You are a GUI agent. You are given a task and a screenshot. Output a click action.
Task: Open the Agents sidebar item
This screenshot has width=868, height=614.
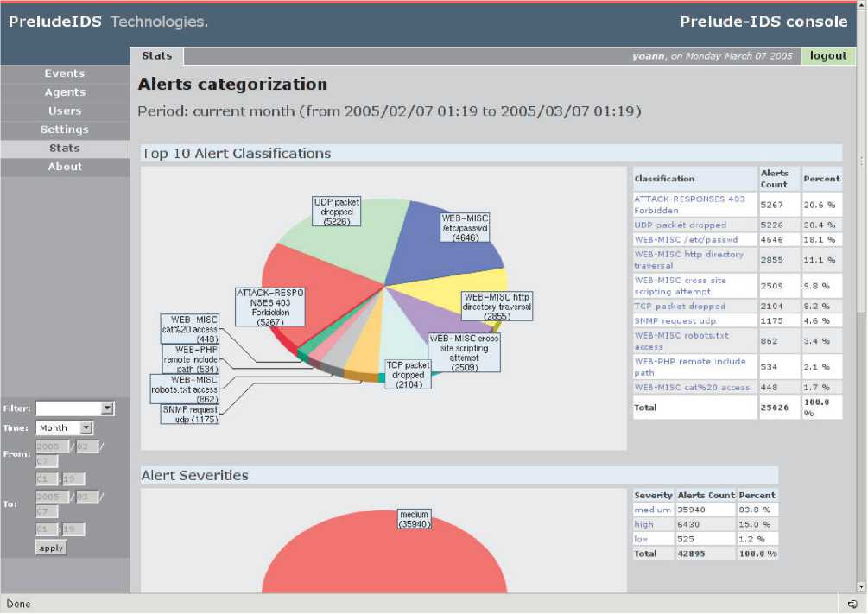point(65,92)
